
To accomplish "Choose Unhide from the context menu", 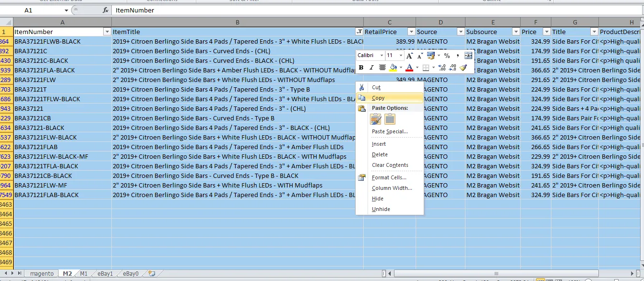I will pyautogui.click(x=390, y=209).
